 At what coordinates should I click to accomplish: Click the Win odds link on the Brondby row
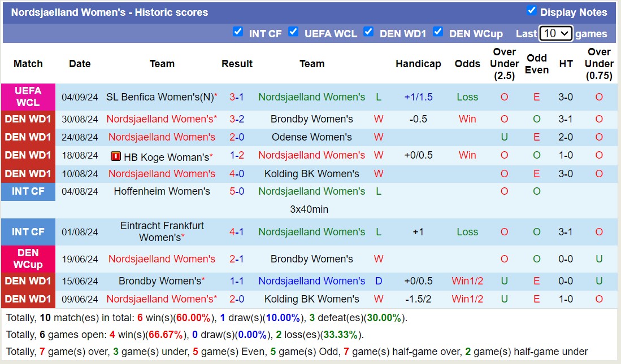(x=467, y=119)
